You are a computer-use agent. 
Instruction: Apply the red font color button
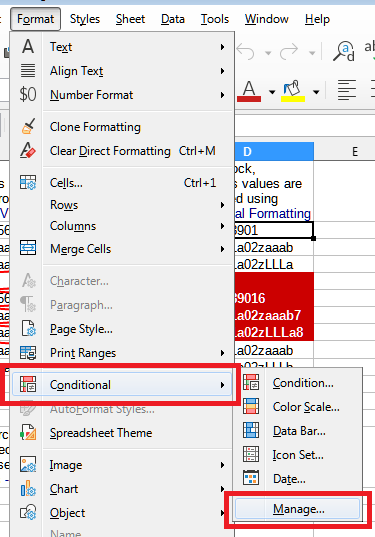click(249, 91)
